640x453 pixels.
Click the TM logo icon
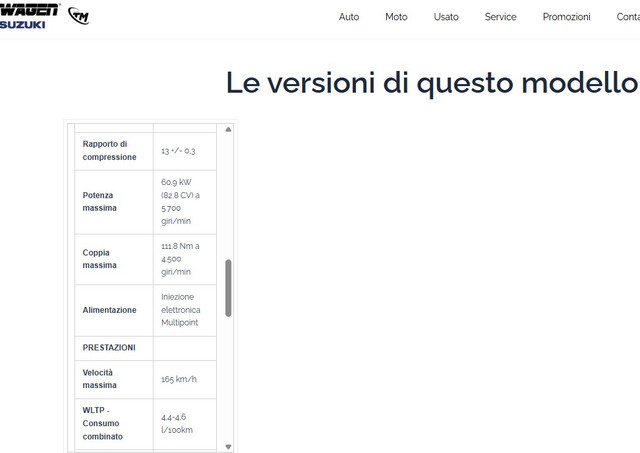click(79, 16)
